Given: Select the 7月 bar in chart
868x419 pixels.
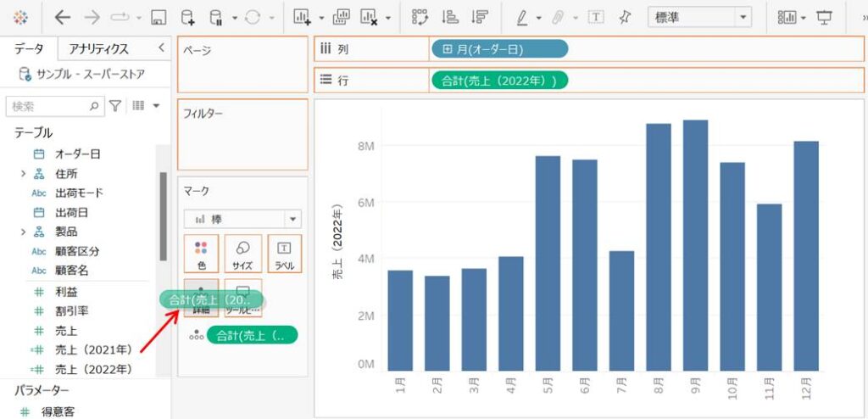Looking at the screenshot, I should click(x=621, y=311).
